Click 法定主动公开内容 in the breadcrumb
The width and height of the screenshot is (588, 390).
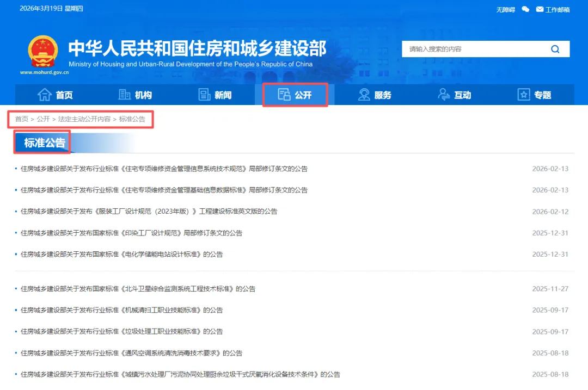pos(84,119)
